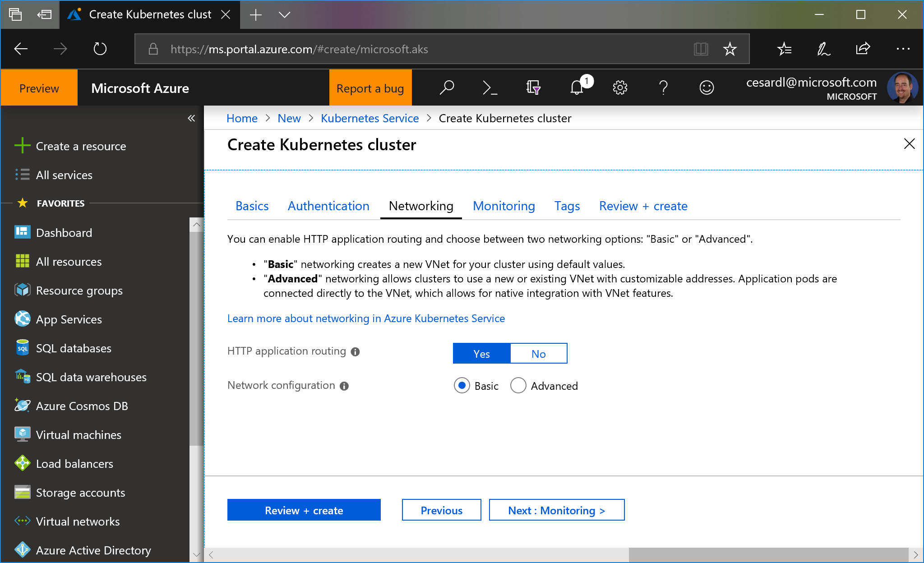Image resolution: width=924 pixels, height=563 pixels.
Task: Set HTTP application routing to No
Action: (539, 354)
